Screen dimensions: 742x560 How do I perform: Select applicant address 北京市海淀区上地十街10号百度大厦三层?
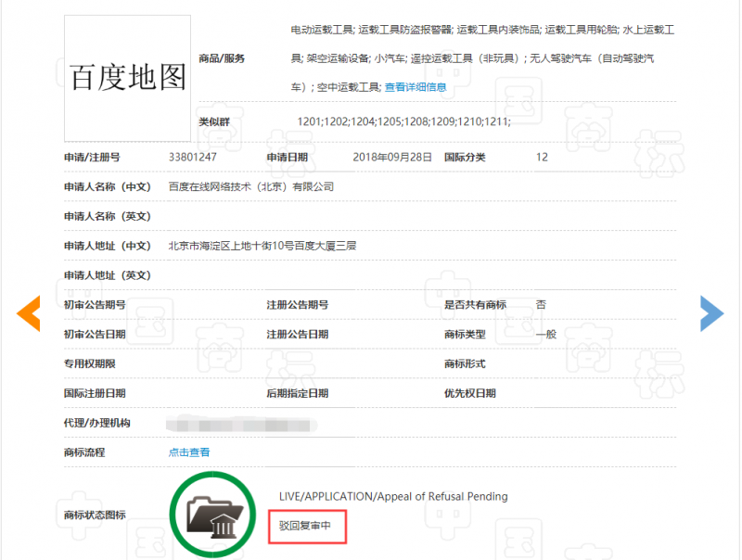[x=262, y=246]
